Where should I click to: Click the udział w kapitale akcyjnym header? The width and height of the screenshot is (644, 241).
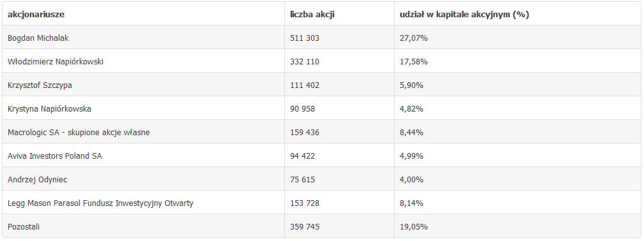pyautogui.click(x=464, y=15)
